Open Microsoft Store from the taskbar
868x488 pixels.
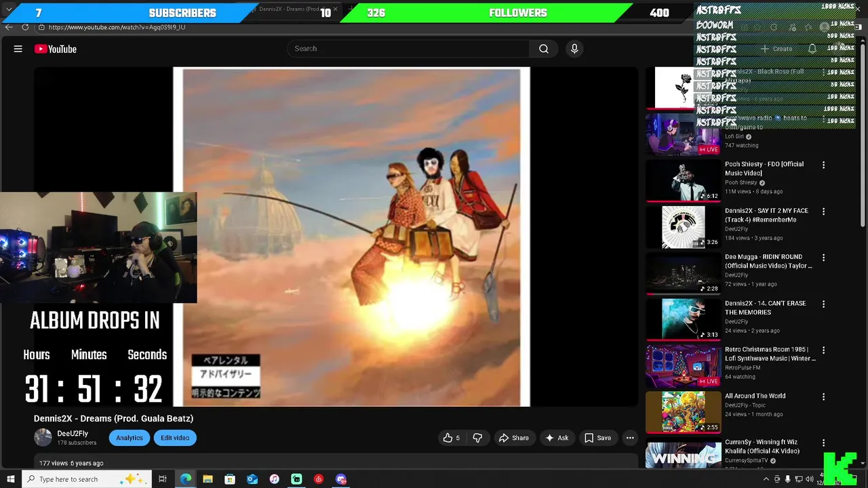[x=230, y=479]
